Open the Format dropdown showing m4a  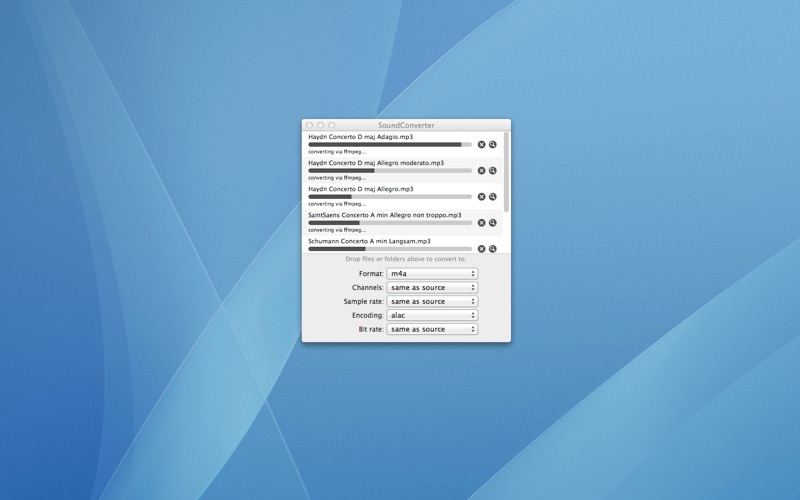(x=432, y=273)
